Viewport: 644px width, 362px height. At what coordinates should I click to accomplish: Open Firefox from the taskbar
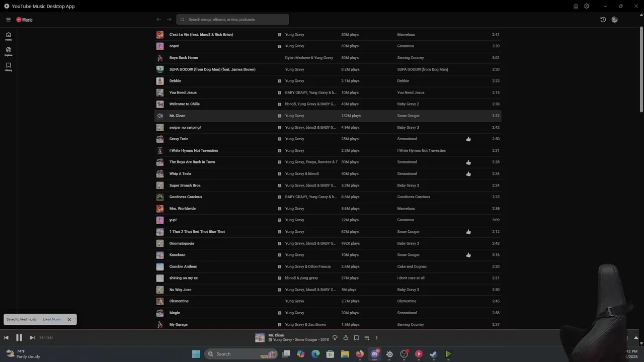tap(360, 354)
